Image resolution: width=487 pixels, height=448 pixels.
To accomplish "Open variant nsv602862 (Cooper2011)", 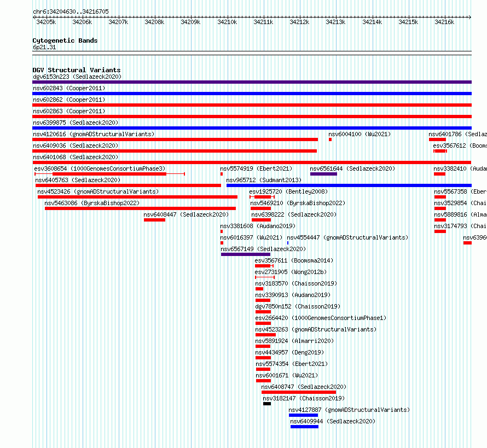I will pos(69,100).
